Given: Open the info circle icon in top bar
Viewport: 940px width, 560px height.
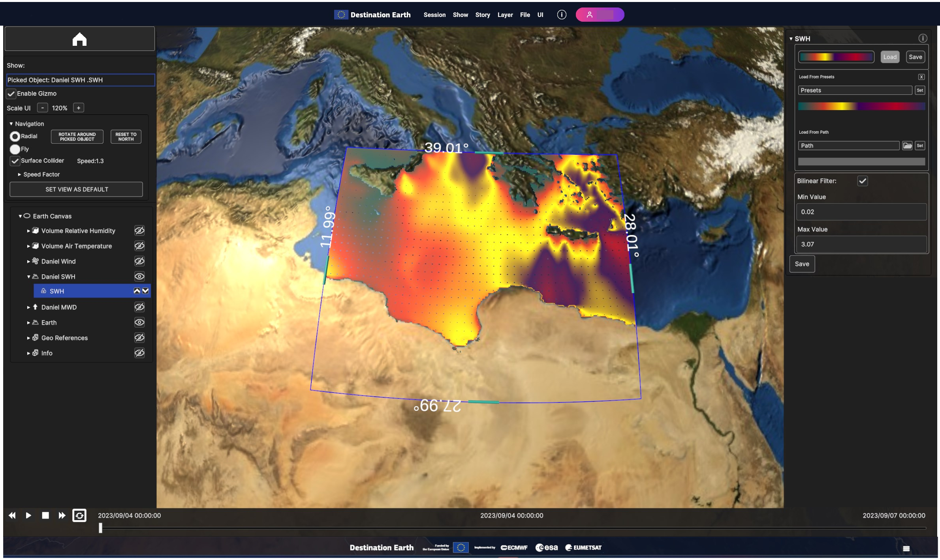Looking at the screenshot, I should (x=561, y=15).
